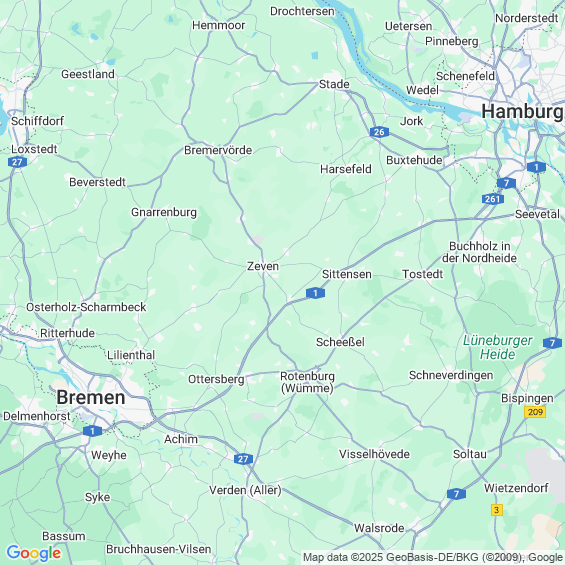Open the Google logo link
Screen dimensions: 565x565
click(34, 553)
